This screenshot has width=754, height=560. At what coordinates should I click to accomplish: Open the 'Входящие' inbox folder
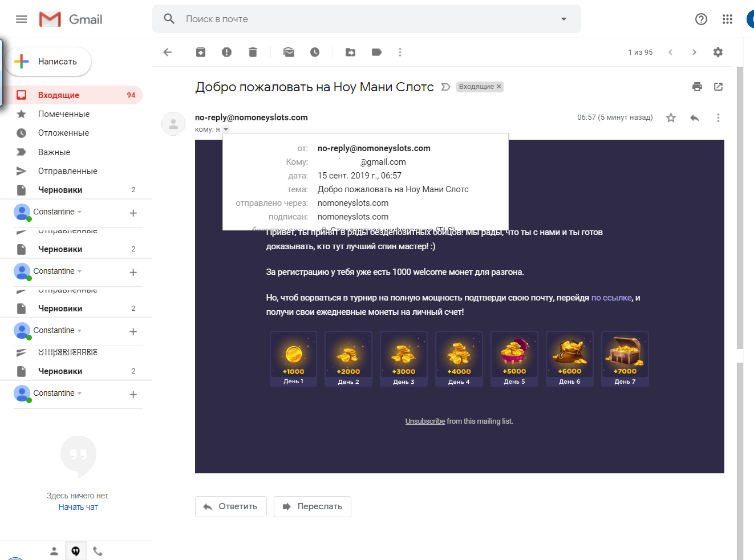pos(71,95)
